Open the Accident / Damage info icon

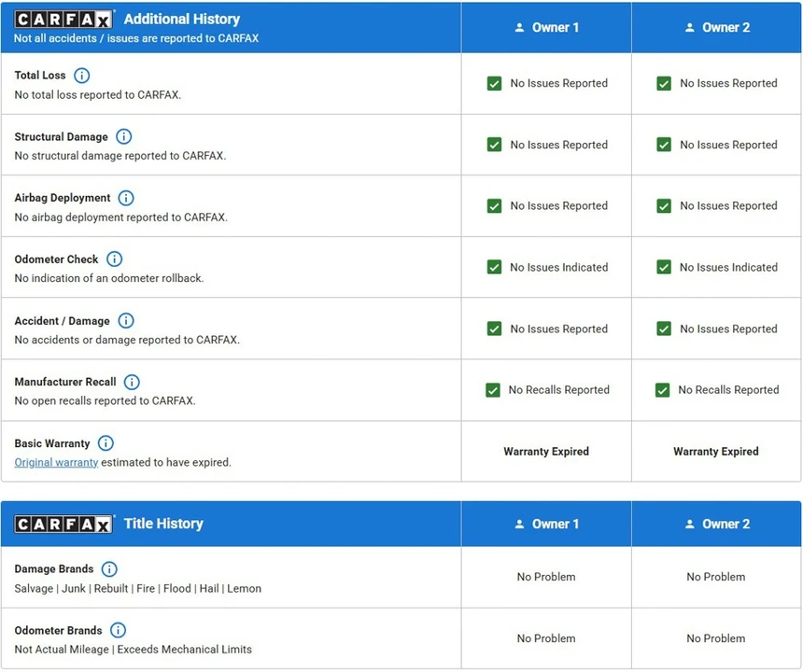pos(126,321)
